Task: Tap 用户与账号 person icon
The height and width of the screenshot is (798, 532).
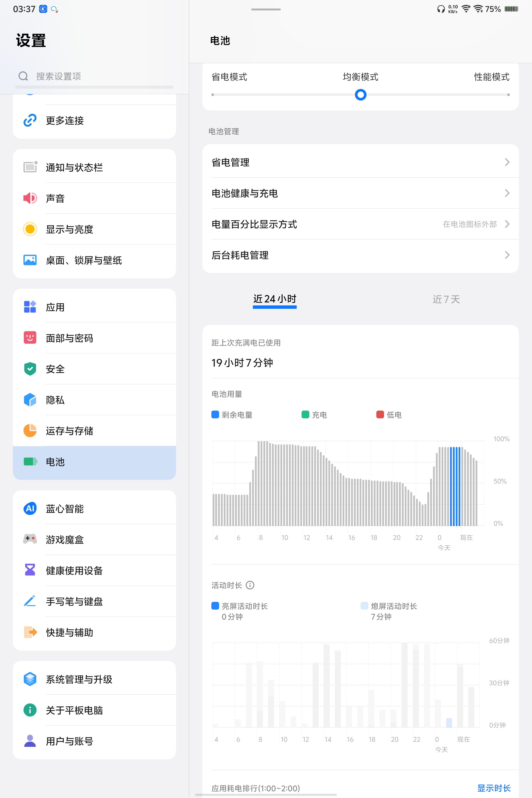Action: click(30, 741)
